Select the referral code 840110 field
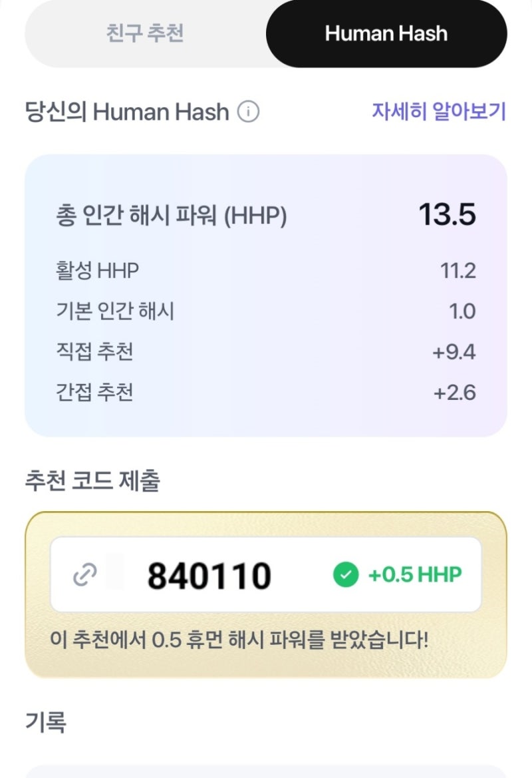 [x=266, y=574]
